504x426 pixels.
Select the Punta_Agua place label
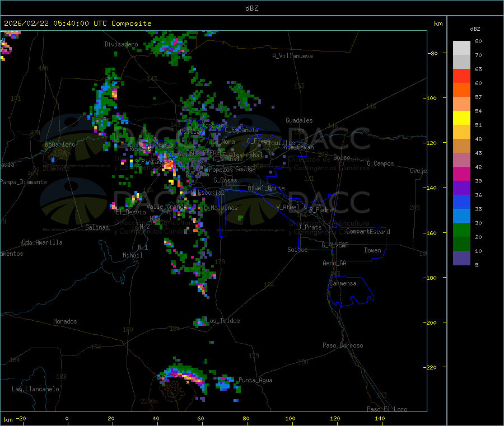pyautogui.click(x=255, y=380)
